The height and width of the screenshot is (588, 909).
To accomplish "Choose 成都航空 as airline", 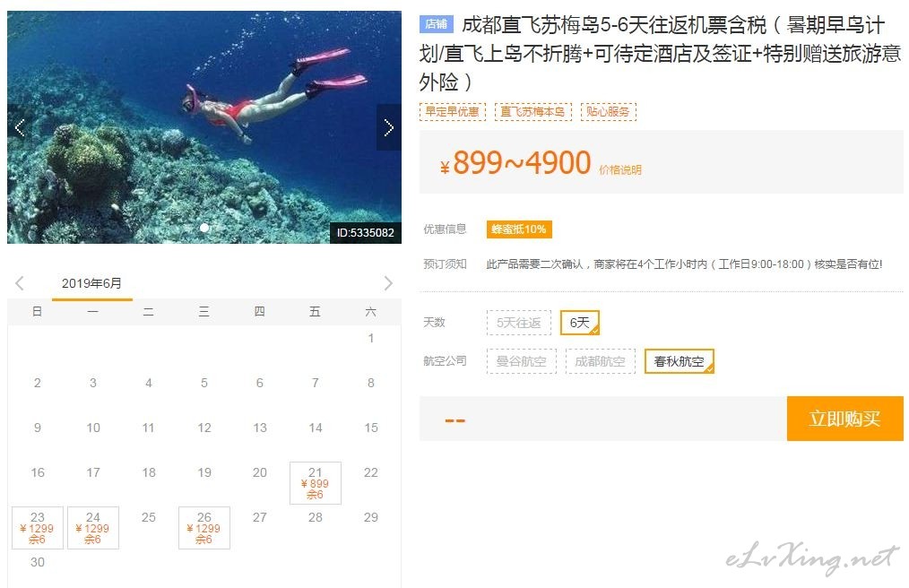I will click(600, 361).
